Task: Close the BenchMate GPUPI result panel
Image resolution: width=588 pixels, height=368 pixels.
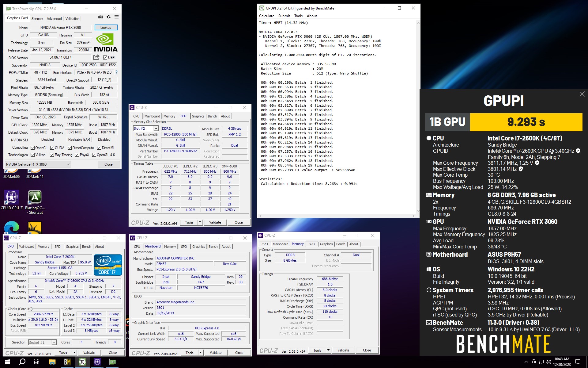Action: pos(582,94)
